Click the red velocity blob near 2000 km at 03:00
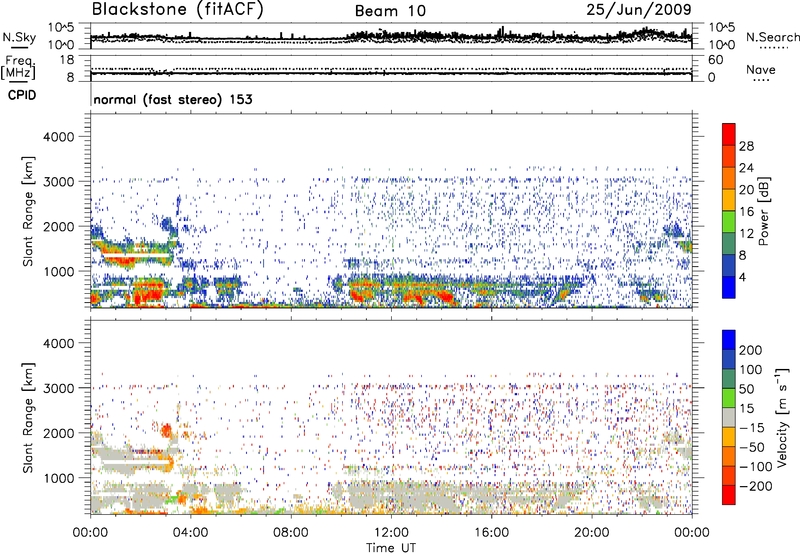Viewport: 800px width, 554px height. pos(166,430)
